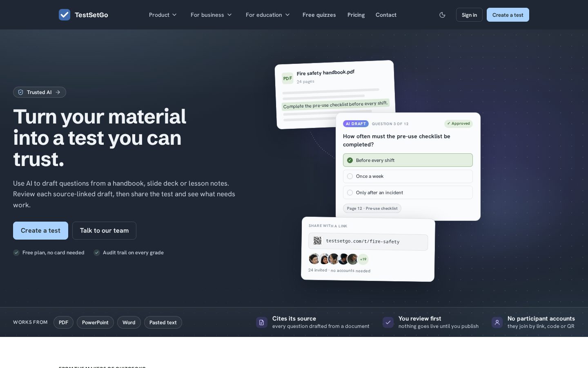Click the QR code icon beside share link

(317, 241)
